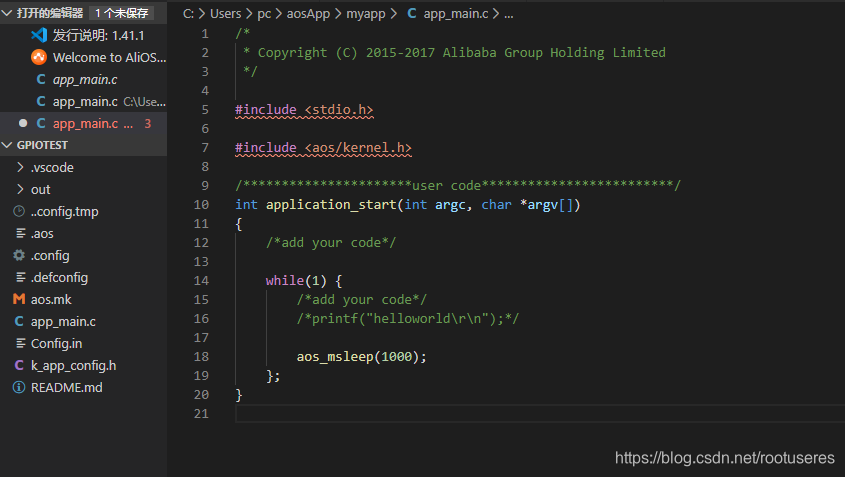Click the lines icon beside .aos
Image resolution: width=845 pixels, height=477 pixels.
pyautogui.click(x=20, y=233)
